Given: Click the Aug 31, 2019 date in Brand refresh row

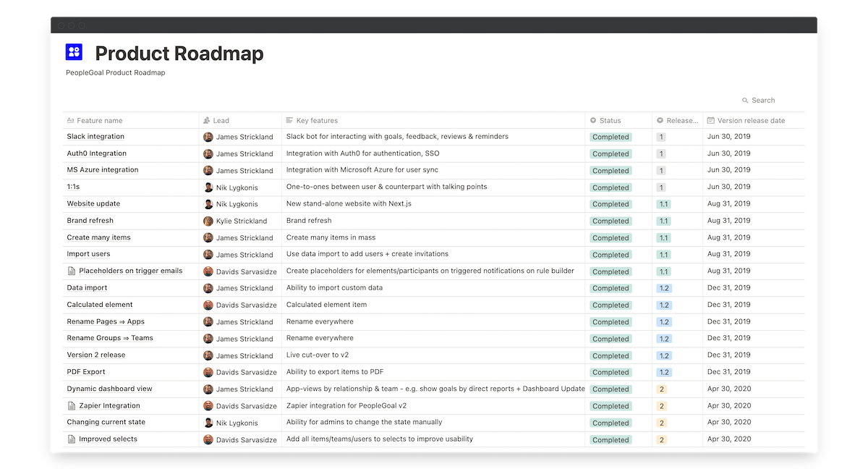Looking at the screenshot, I should pos(729,221).
